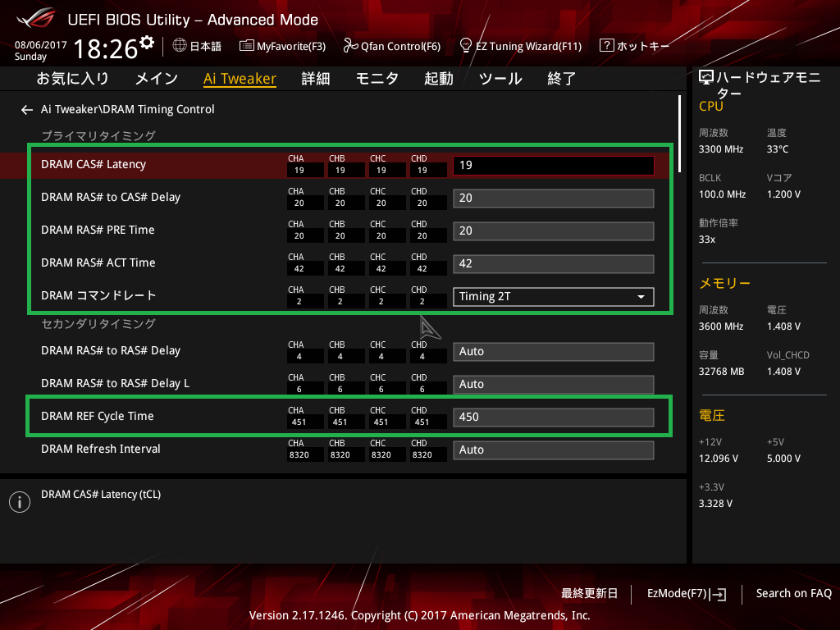Launch EZ Tuning Wizard(F11)
Screen dimensions: 840x630
pos(521,46)
